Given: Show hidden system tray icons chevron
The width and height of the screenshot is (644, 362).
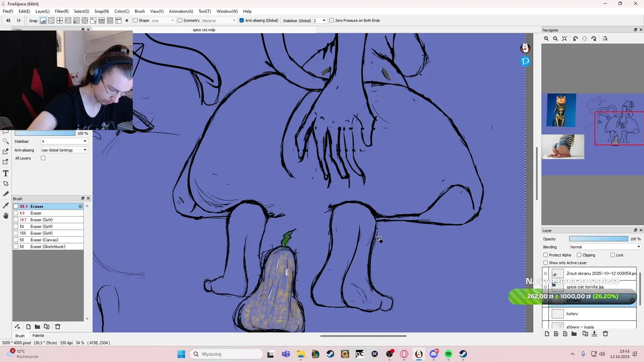Looking at the screenshot, I should 572,354.
